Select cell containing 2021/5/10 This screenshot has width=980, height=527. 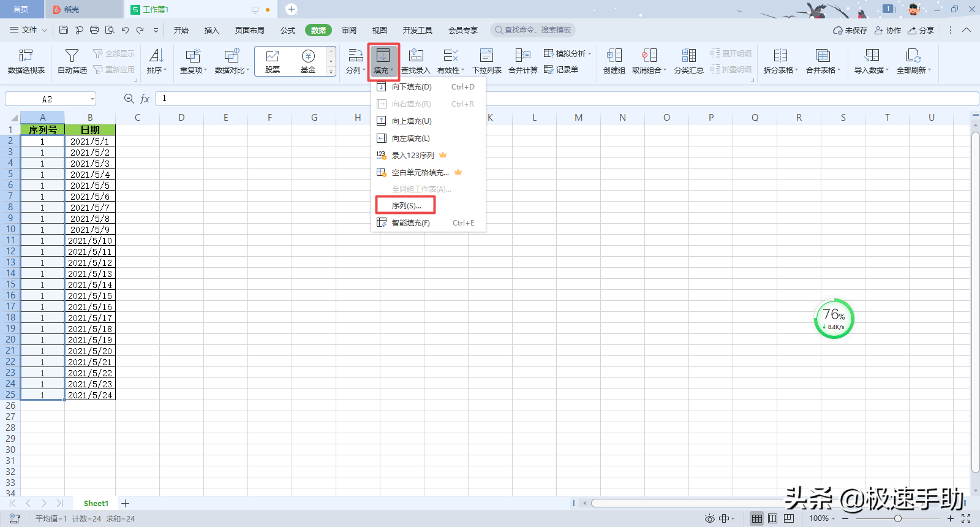click(x=90, y=241)
